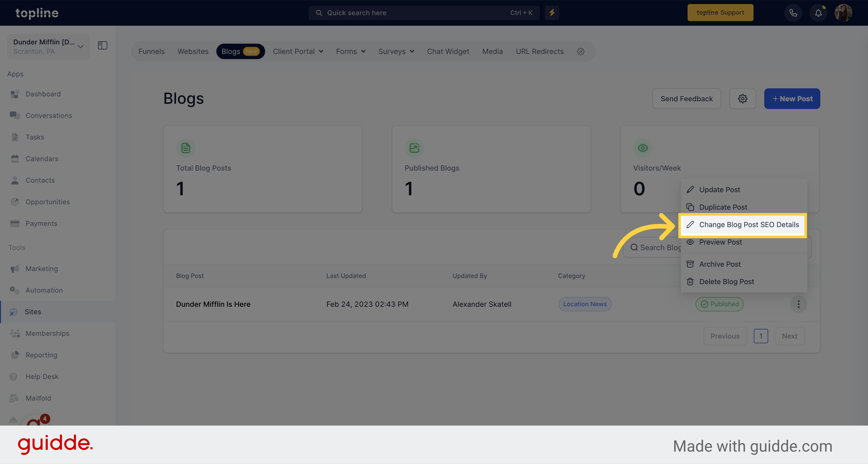This screenshot has height=464, width=868.
Task: Open the Dashboard sidebar item
Action: [x=43, y=94]
